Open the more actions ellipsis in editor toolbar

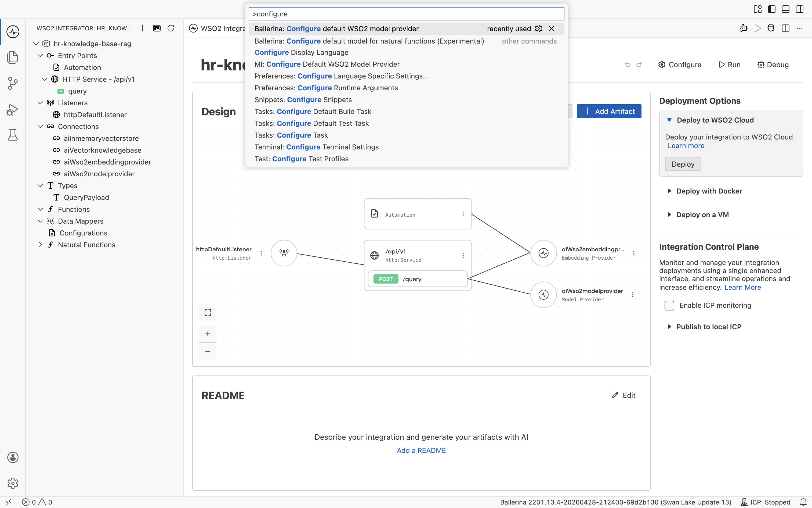pos(800,28)
